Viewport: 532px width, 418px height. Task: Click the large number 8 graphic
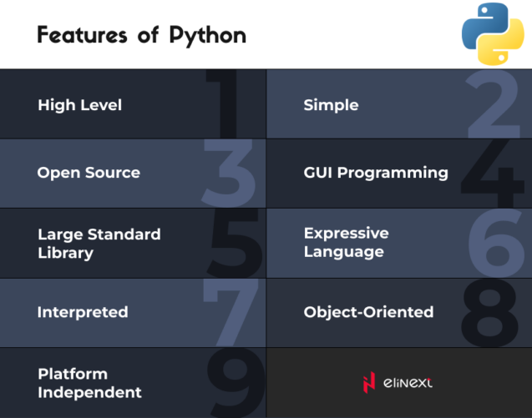click(491, 312)
